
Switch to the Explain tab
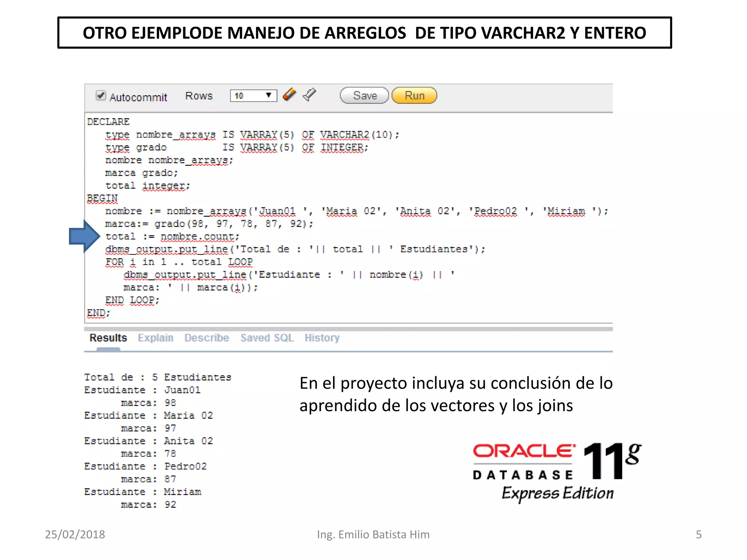pos(155,338)
